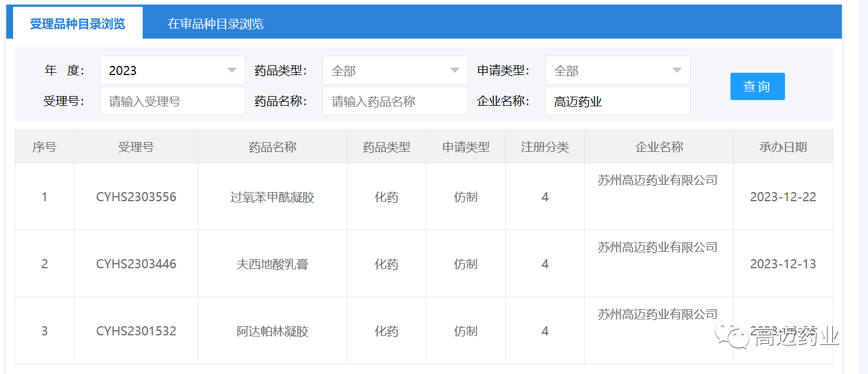Open the 年度 2023 dropdown arrow
868x374 pixels.
(232, 70)
